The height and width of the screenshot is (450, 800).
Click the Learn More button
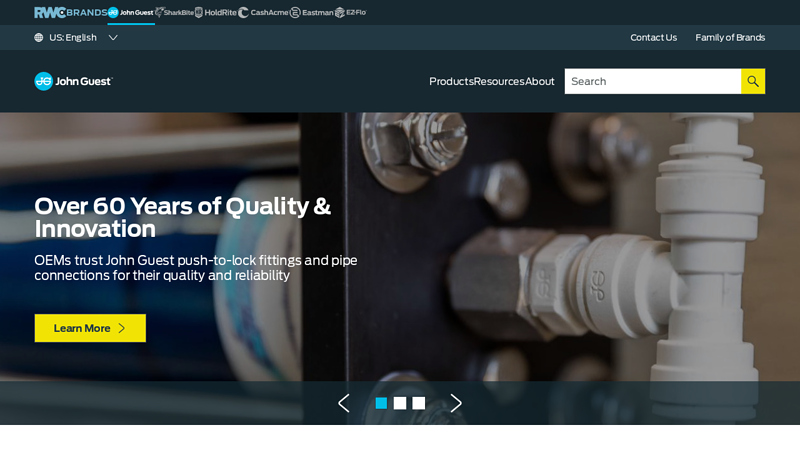tap(90, 328)
